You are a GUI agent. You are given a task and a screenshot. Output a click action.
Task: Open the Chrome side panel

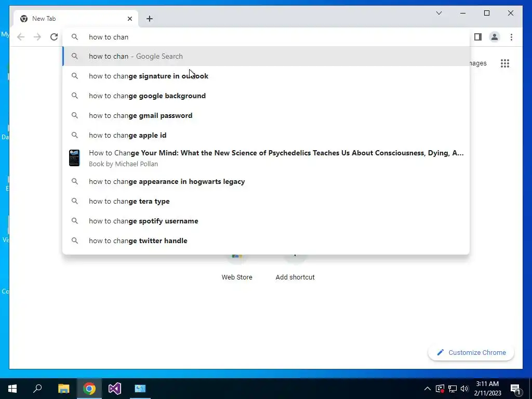pyautogui.click(x=478, y=37)
